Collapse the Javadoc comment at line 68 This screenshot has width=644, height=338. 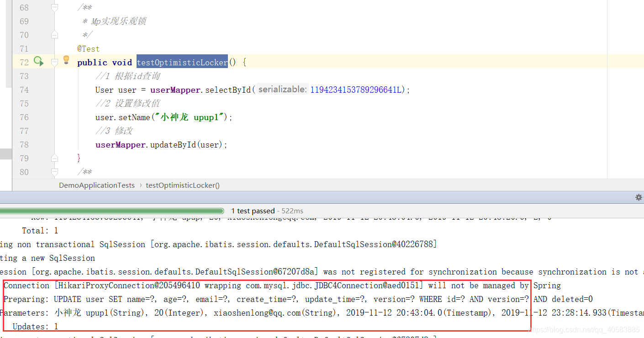click(54, 8)
